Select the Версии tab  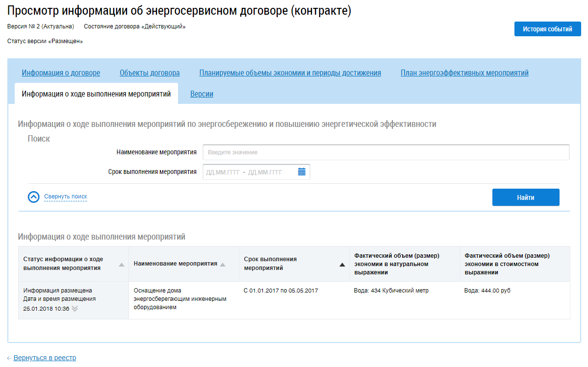[x=202, y=94]
